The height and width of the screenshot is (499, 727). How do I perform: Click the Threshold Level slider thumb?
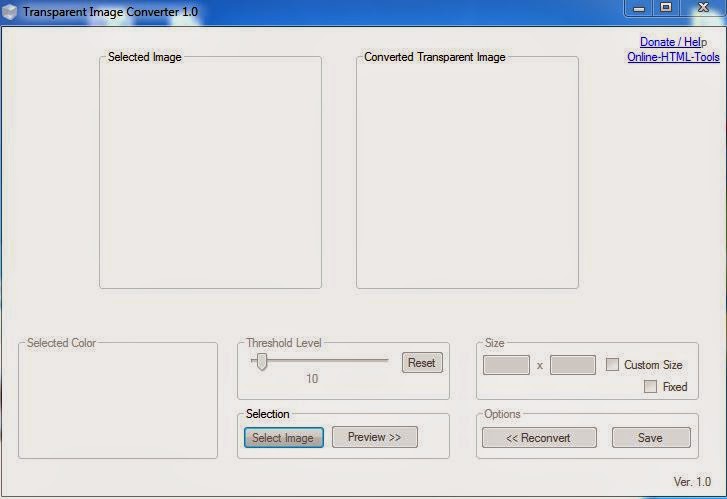(261, 361)
